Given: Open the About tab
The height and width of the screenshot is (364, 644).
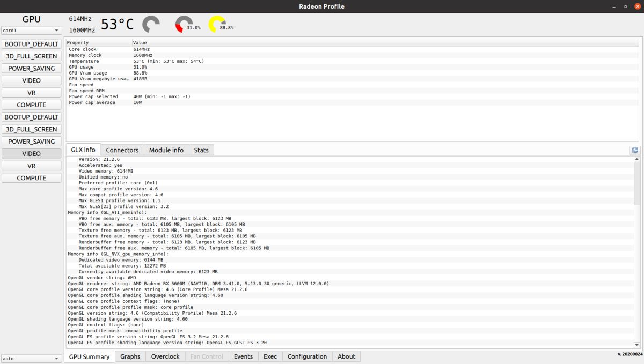Looking at the screenshot, I should 346,356.
